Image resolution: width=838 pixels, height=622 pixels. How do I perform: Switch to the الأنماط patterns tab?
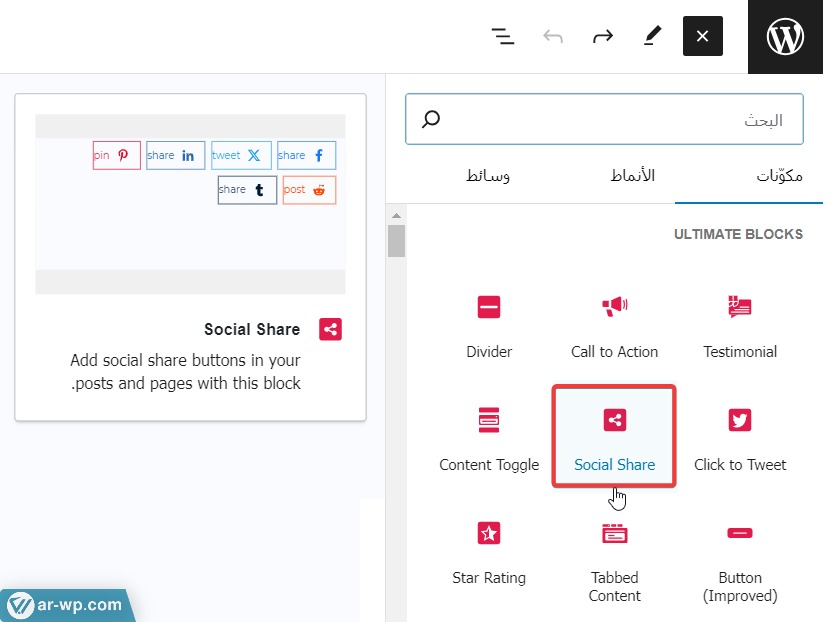coord(632,176)
